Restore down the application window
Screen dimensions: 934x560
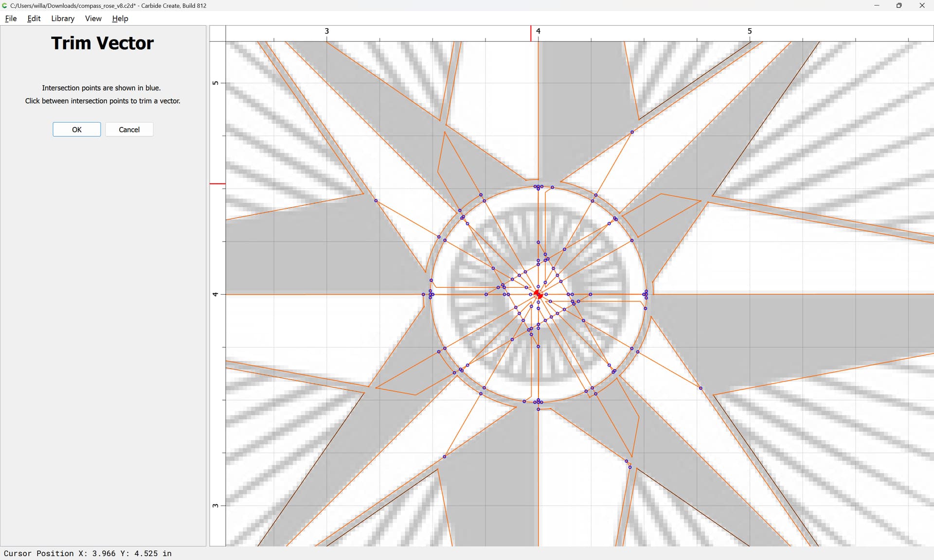click(x=899, y=5)
